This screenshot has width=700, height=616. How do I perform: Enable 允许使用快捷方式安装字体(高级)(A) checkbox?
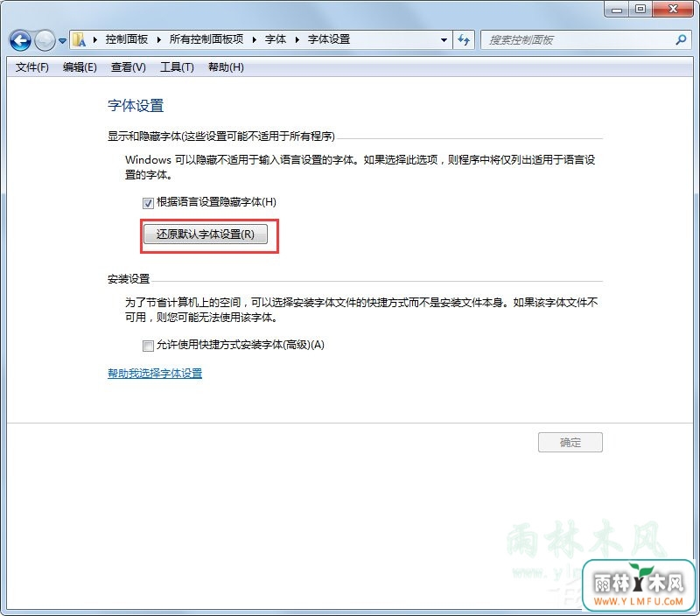point(148,346)
